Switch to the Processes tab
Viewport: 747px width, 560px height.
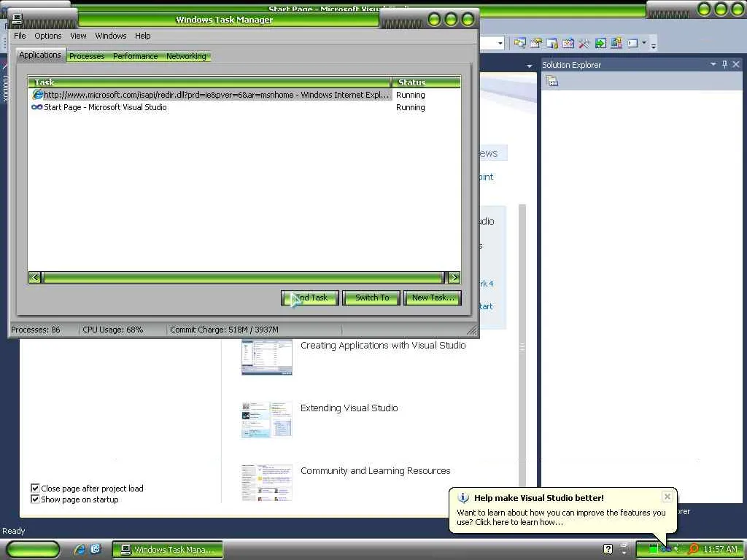(x=87, y=56)
